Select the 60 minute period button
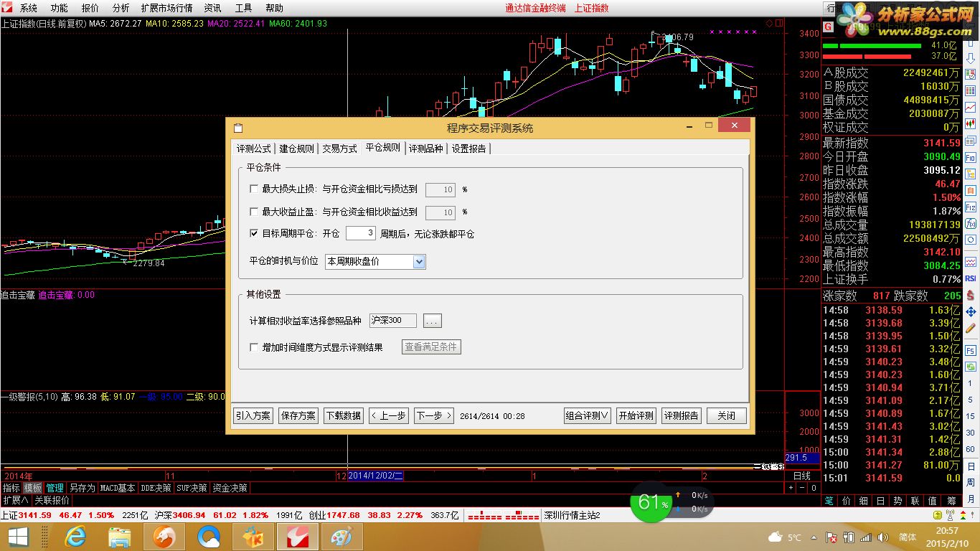 971,449
